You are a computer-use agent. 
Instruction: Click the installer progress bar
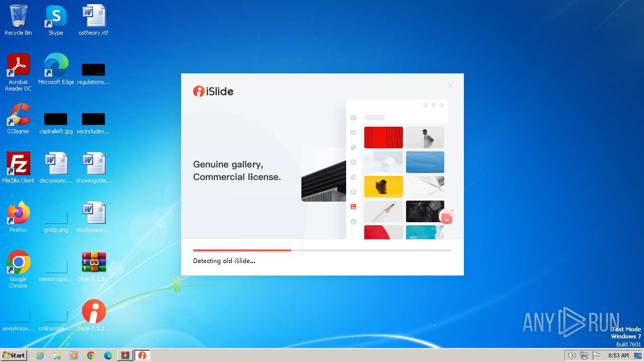coord(323,250)
